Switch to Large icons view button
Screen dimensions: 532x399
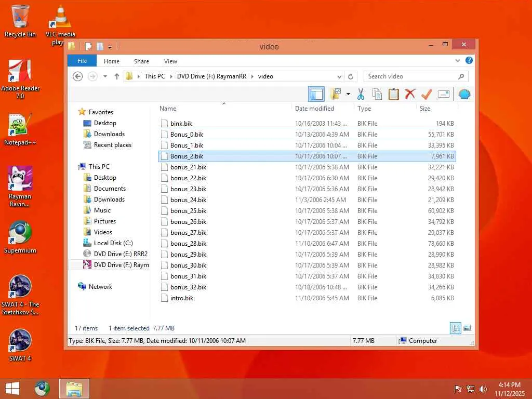pos(467,328)
